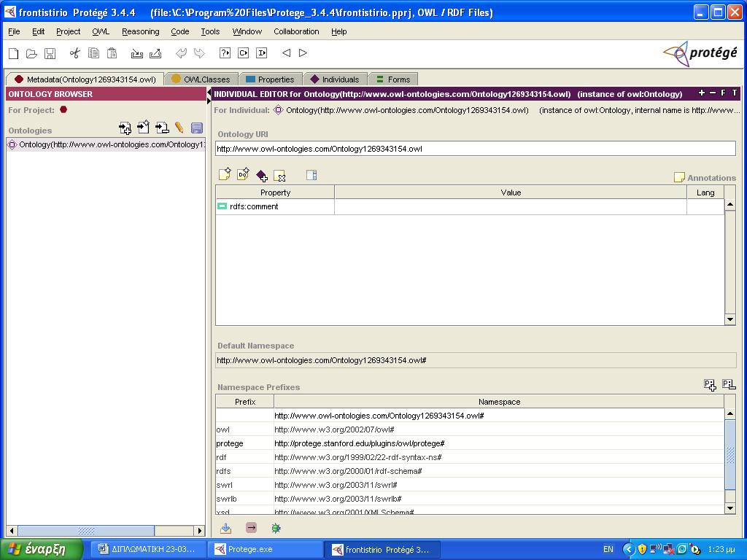This screenshot has width=747, height=560.
Task: Click namespace table vertical scrollbar thumb
Action: [x=729, y=454]
